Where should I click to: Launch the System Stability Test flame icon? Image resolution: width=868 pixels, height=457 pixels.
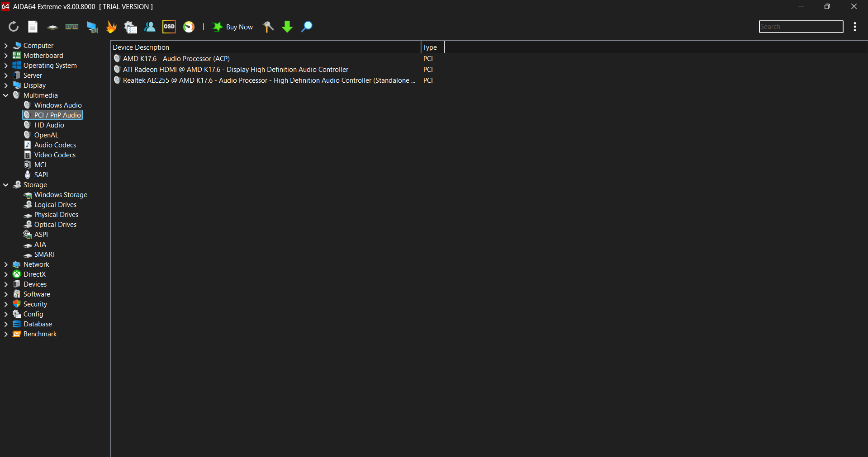point(111,27)
